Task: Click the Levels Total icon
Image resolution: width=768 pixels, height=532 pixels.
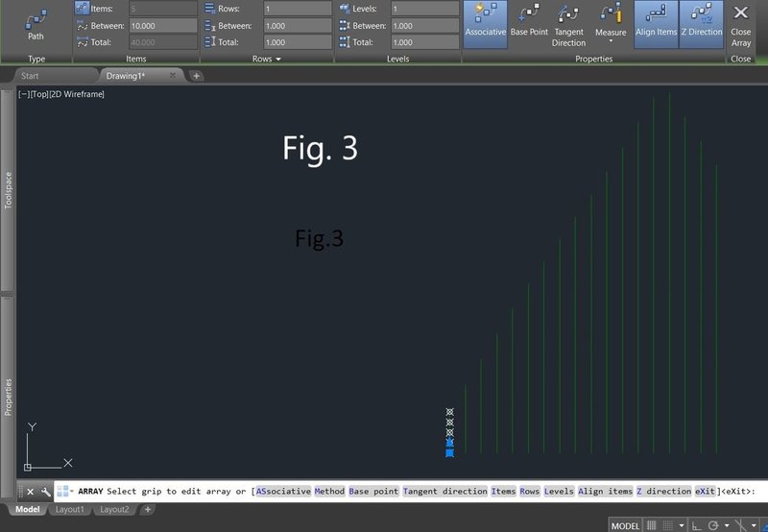Action: click(x=345, y=42)
